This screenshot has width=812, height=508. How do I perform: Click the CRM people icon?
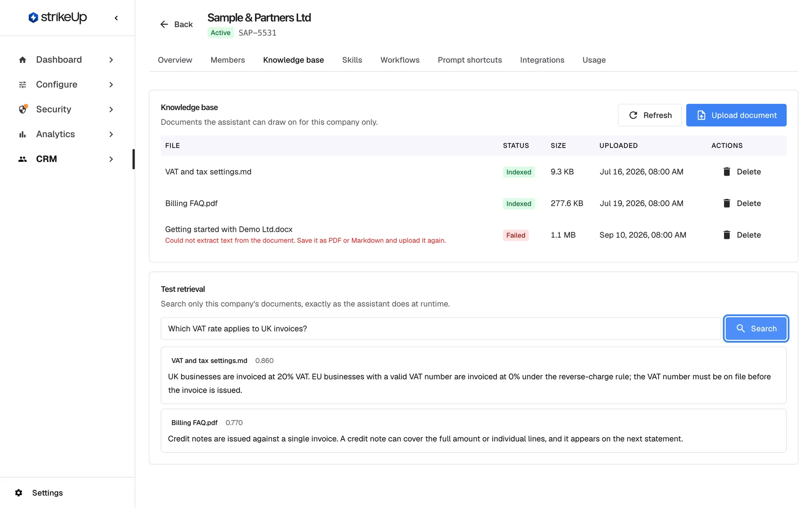23,159
